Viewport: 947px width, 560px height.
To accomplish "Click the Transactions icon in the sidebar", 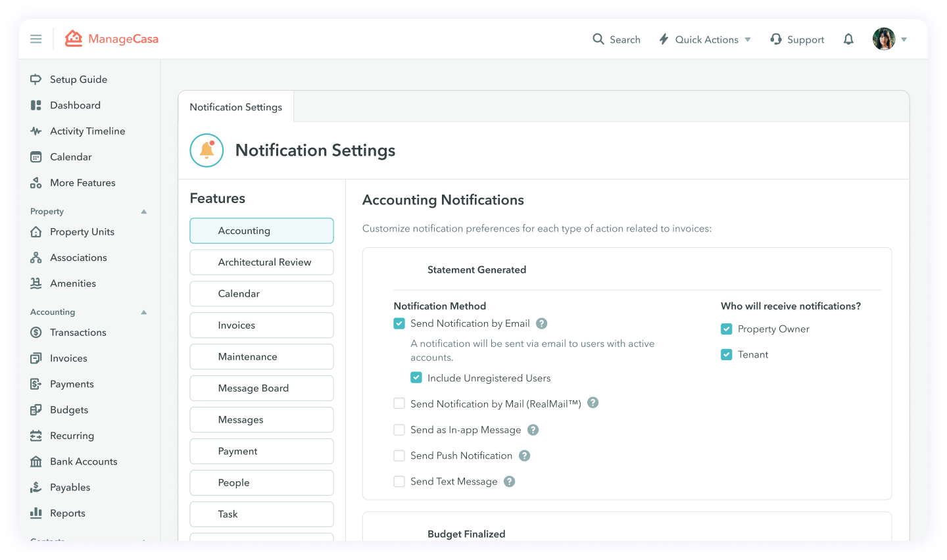I will click(x=35, y=332).
